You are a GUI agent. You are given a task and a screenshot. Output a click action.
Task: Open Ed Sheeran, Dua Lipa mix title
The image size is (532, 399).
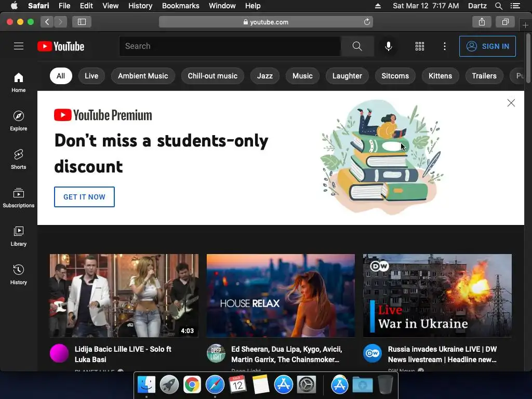(287, 354)
